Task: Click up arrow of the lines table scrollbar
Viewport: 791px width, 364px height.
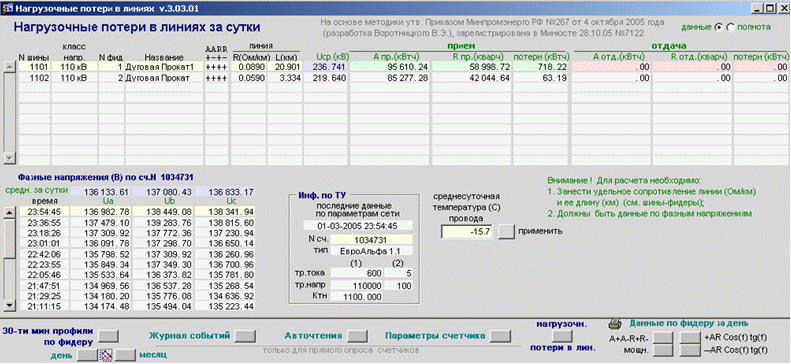Action: click(x=9, y=67)
